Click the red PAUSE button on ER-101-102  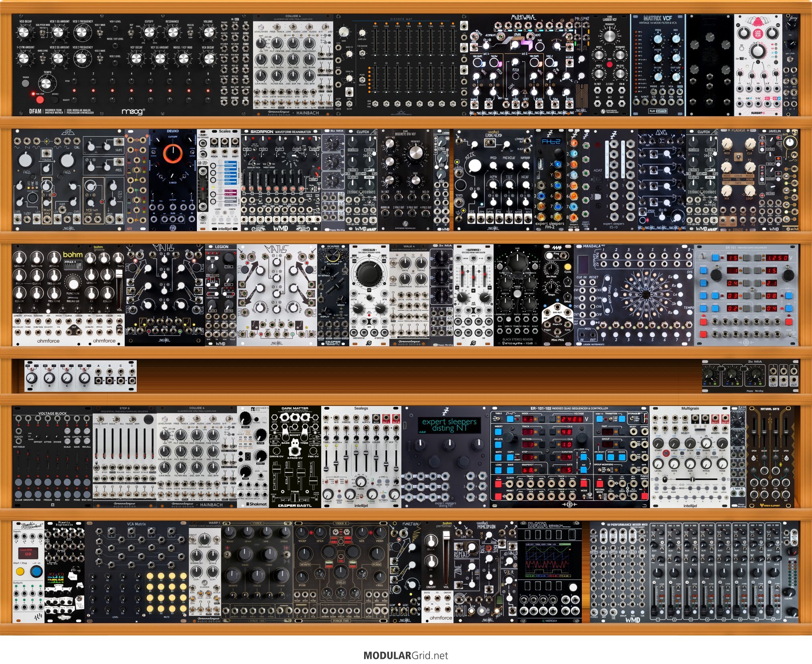[x=499, y=484]
